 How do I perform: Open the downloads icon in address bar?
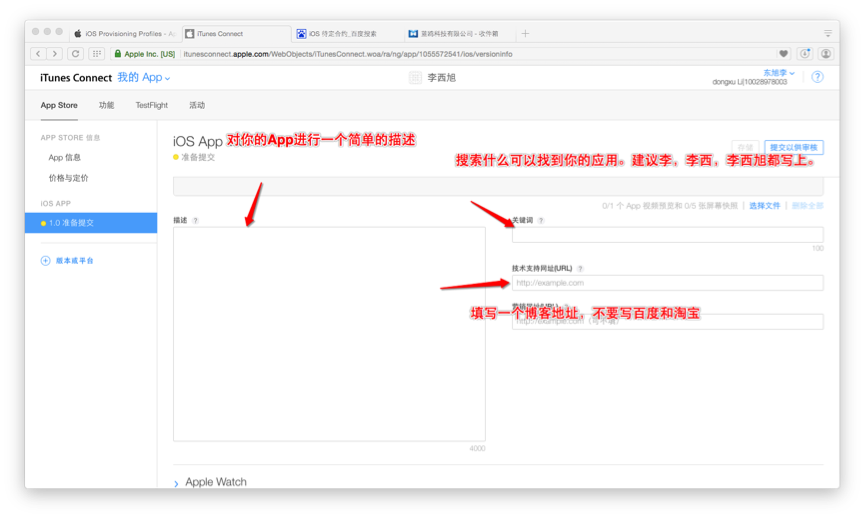point(805,53)
